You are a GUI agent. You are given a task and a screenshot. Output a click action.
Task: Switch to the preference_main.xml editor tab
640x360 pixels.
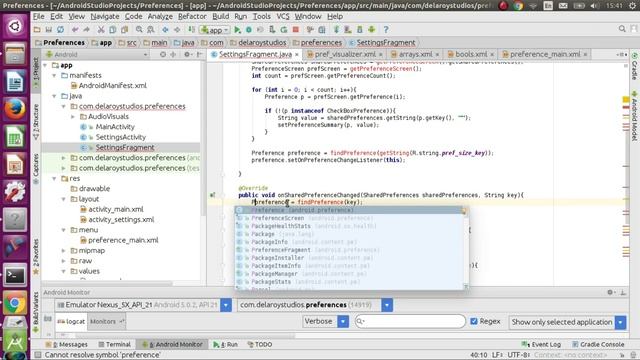(x=545, y=54)
